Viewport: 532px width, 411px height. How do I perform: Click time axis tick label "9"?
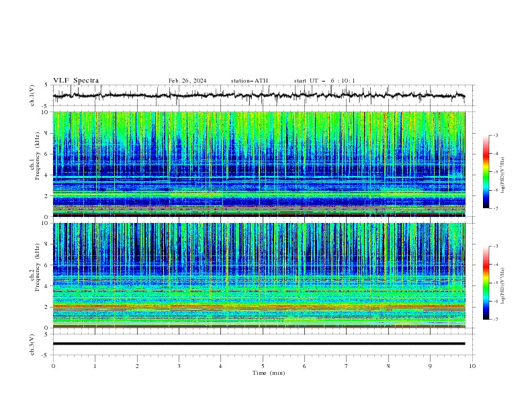pyautogui.click(x=430, y=366)
